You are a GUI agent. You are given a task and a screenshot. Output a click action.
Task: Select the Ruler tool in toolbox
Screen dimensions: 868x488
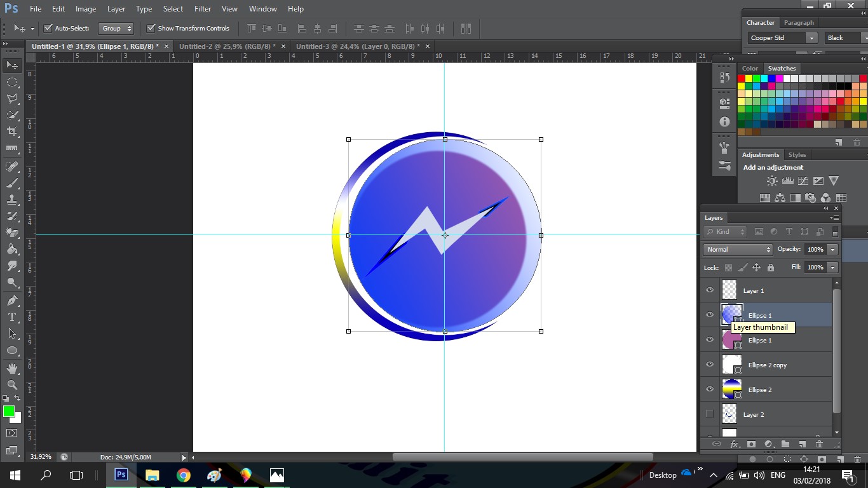(12, 148)
